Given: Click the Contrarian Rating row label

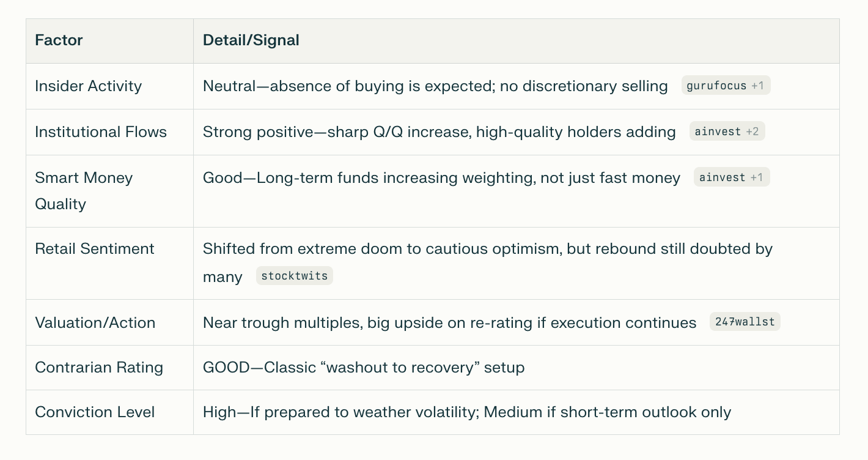Looking at the screenshot, I should (99, 367).
